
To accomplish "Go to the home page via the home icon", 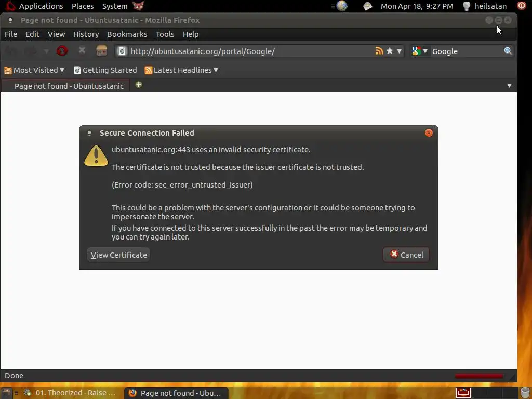I will pos(101,50).
